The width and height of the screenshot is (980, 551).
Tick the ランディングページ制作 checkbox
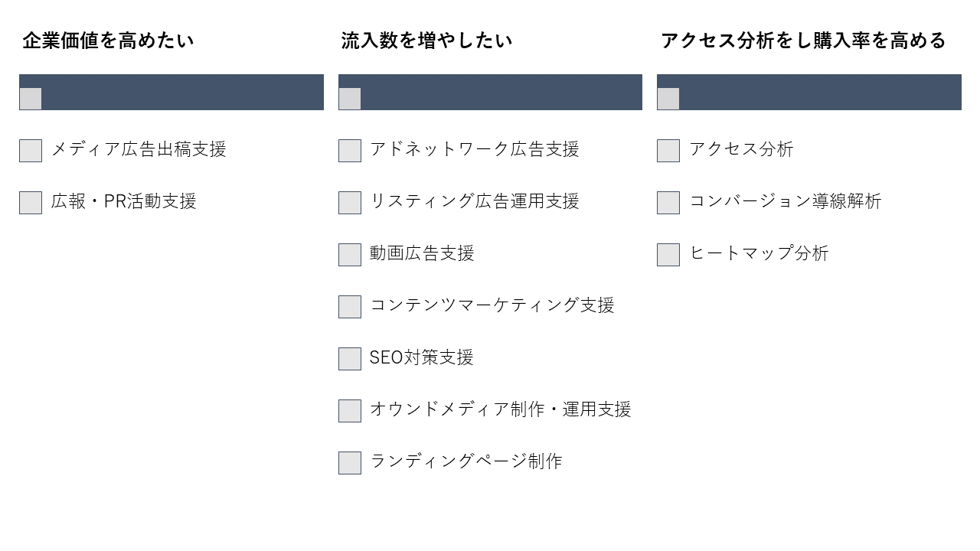click(x=350, y=463)
